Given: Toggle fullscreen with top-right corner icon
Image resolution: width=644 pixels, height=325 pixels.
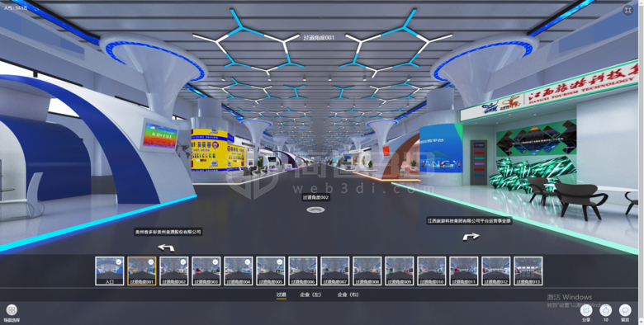Looking at the screenshot, I should [627, 10].
